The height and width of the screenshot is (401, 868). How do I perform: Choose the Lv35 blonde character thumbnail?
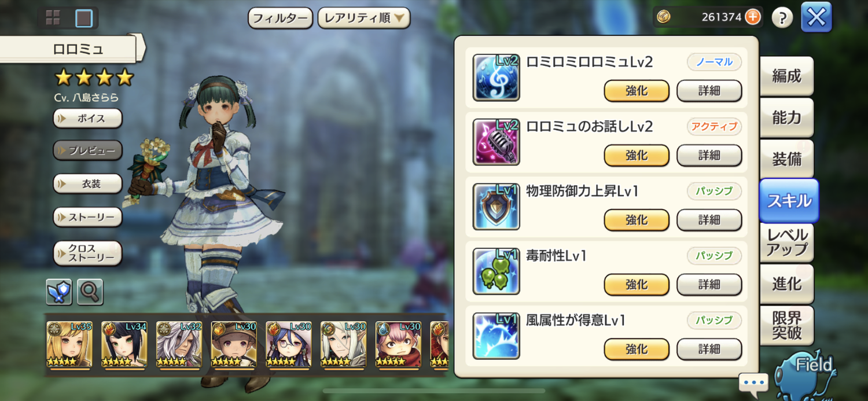point(69,345)
